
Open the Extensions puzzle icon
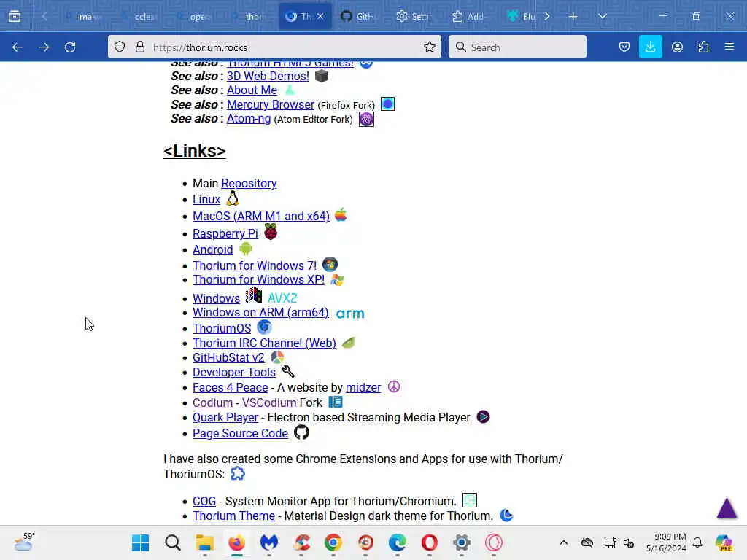703,47
